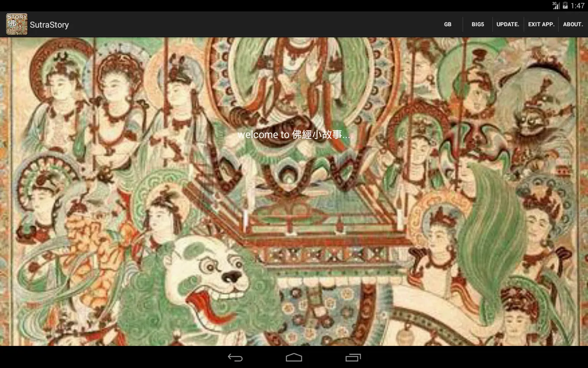Tap the Android back navigation icon
The height and width of the screenshot is (368, 588).
(x=235, y=357)
